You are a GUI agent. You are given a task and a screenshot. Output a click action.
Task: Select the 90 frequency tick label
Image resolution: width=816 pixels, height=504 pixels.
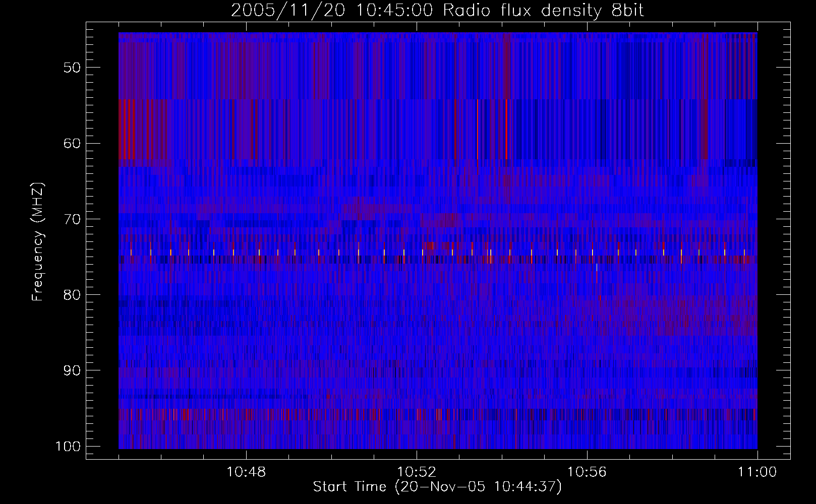pyautogui.click(x=72, y=370)
